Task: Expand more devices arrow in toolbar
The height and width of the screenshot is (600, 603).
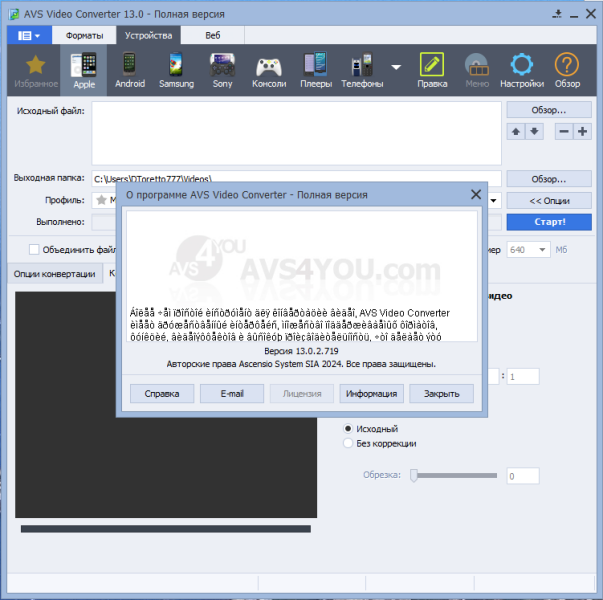Action: click(396, 67)
